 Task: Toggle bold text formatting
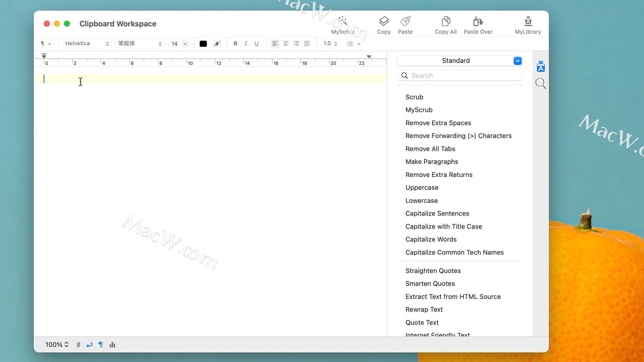coord(235,44)
